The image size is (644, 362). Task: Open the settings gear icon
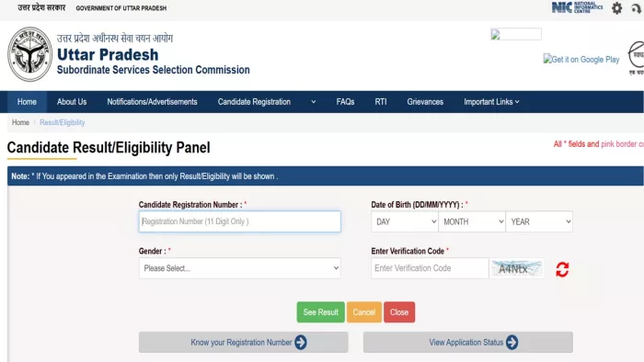coord(616,8)
